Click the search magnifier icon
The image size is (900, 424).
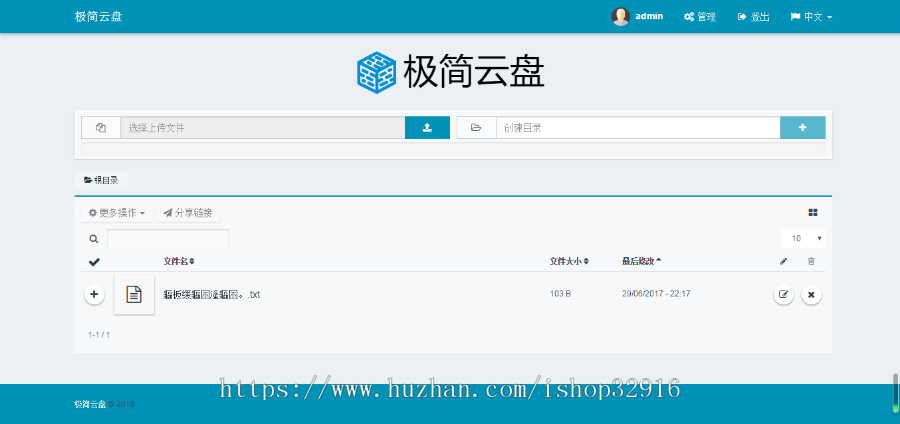click(94, 239)
